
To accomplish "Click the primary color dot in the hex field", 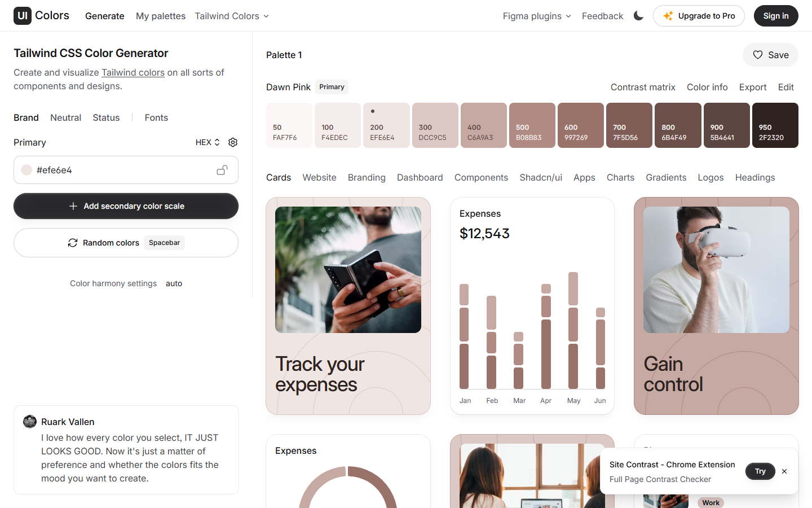I will tap(27, 170).
